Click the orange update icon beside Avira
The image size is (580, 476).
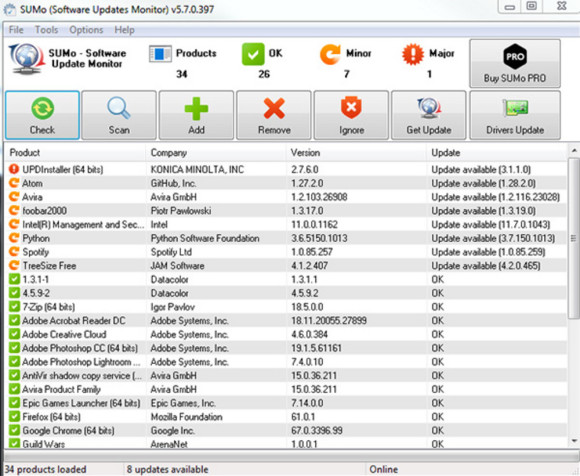coord(14,196)
